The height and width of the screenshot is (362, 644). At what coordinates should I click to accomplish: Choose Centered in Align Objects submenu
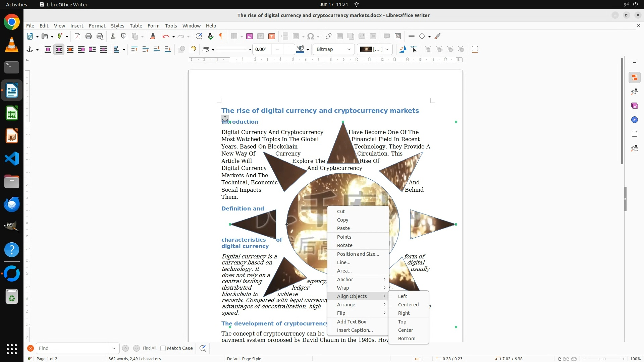point(408,304)
